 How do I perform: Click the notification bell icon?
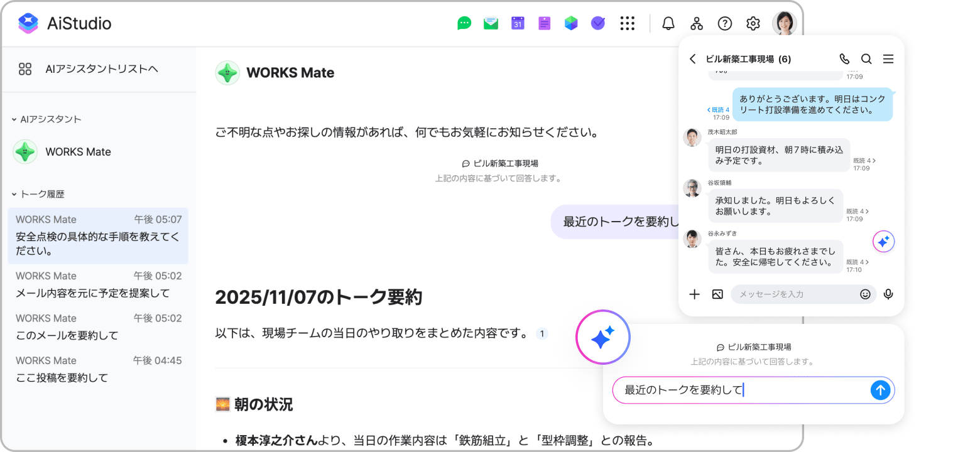[x=668, y=24]
